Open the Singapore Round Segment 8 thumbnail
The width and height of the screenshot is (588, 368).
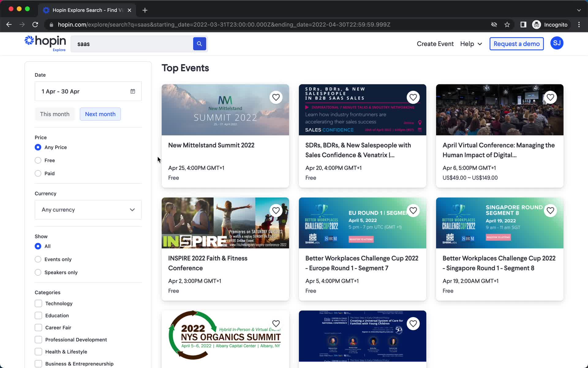point(499,223)
